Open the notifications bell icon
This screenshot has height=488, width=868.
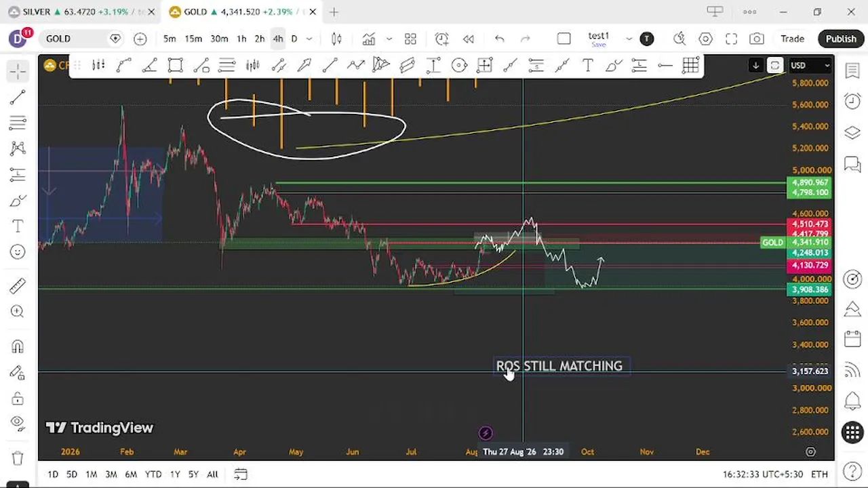(852, 401)
